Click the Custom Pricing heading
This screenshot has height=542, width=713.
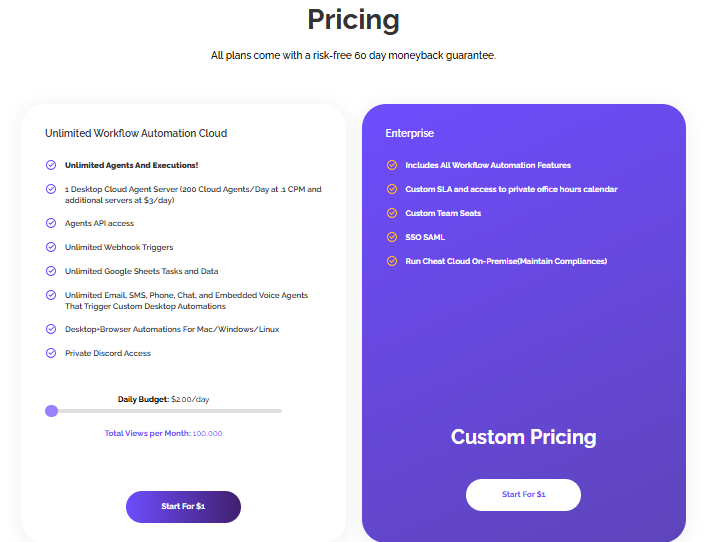tap(523, 437)
